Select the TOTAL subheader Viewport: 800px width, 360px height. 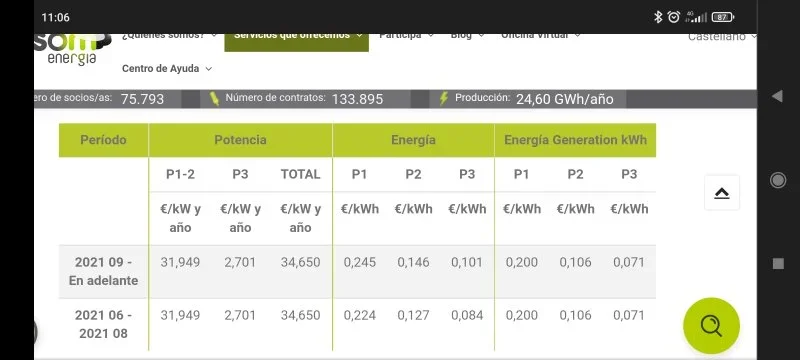(x=301, y=174)
